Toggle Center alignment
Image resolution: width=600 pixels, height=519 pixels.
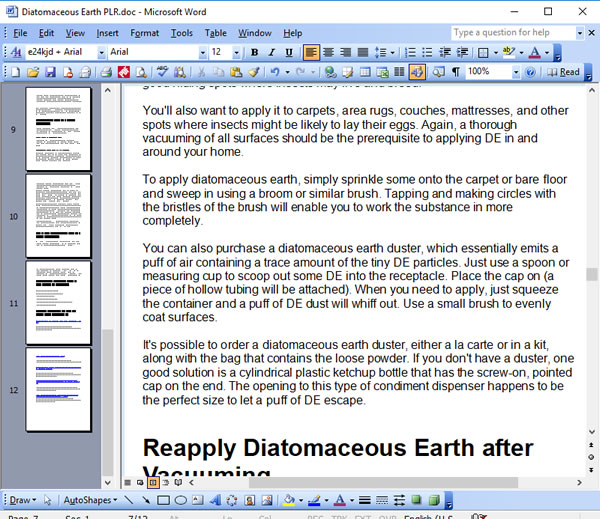(x=328, y=52)
